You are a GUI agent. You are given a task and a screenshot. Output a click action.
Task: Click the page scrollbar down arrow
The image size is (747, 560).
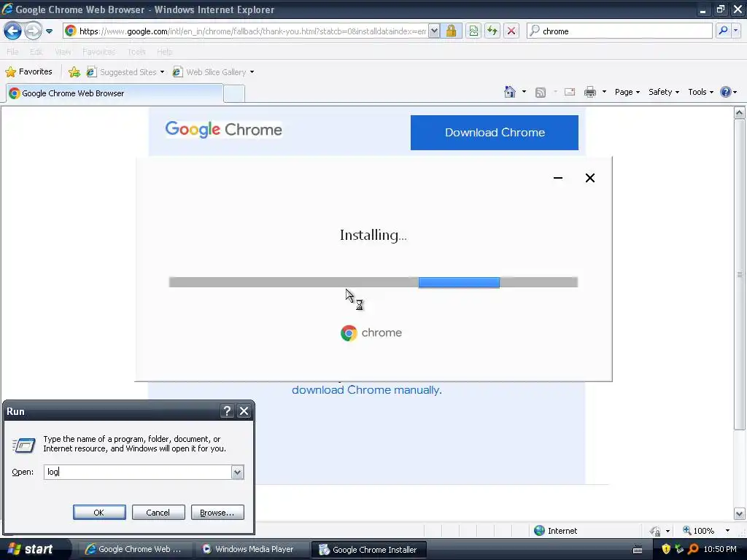click(740, 514)
